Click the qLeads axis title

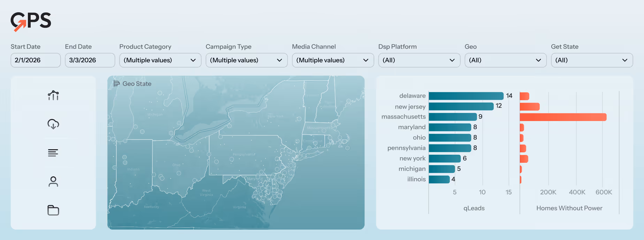coord(474,208)
